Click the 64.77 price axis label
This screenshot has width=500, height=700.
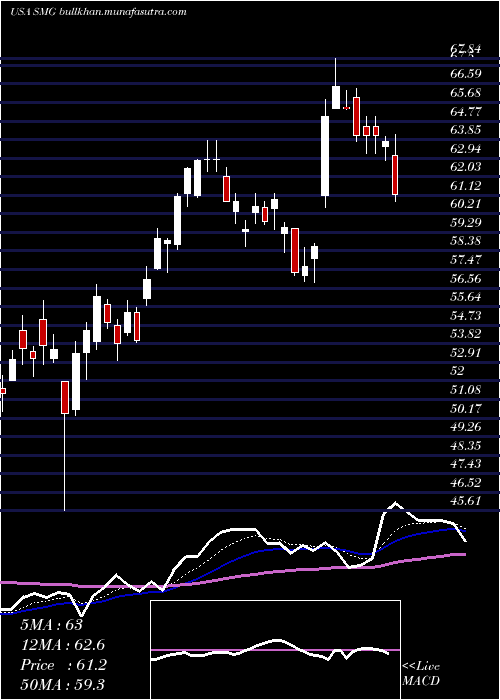click(466, 111)
